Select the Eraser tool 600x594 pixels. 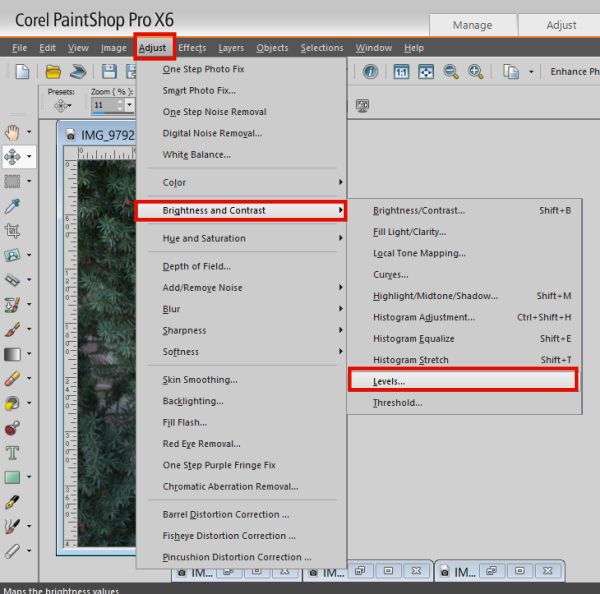tap(12, 379)
